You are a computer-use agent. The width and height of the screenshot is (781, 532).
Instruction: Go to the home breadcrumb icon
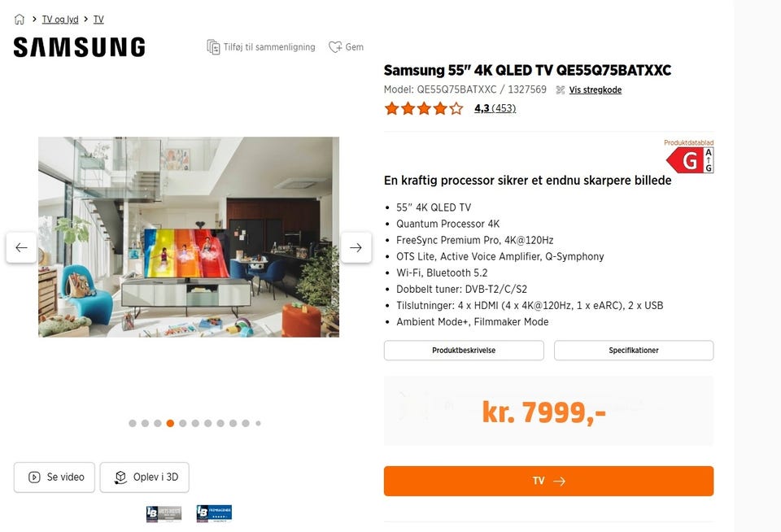tap(19, 20)
